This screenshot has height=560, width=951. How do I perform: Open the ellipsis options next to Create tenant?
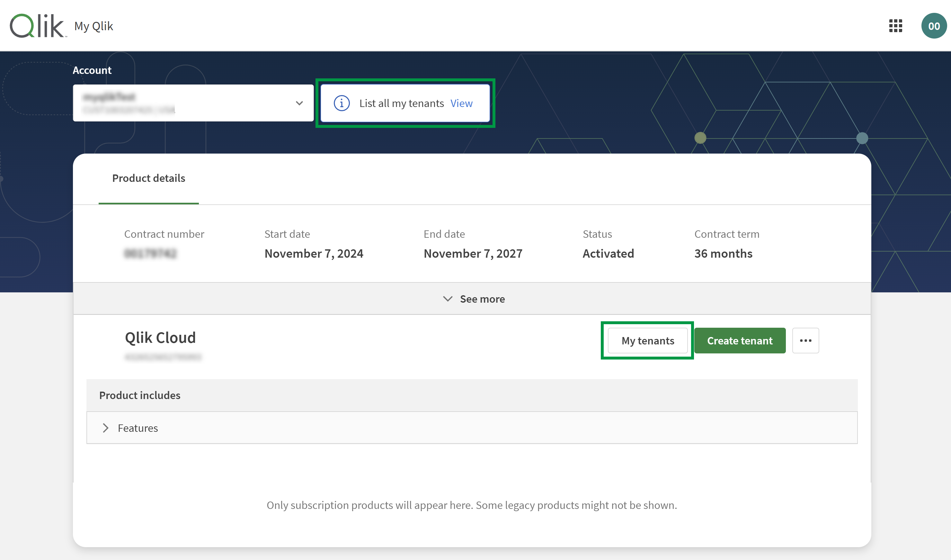point(806,340)
